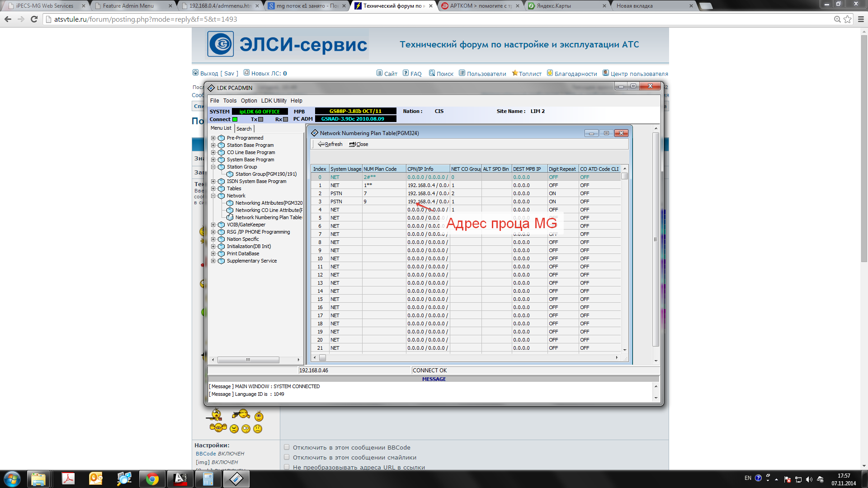Click the menu tree horizontal scrollbar
The width and height of the screenshot is (868, 488).
click(248, 360)
